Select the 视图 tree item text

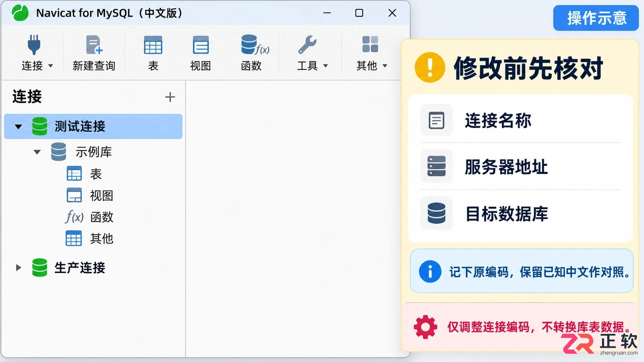tap(102, 195)
